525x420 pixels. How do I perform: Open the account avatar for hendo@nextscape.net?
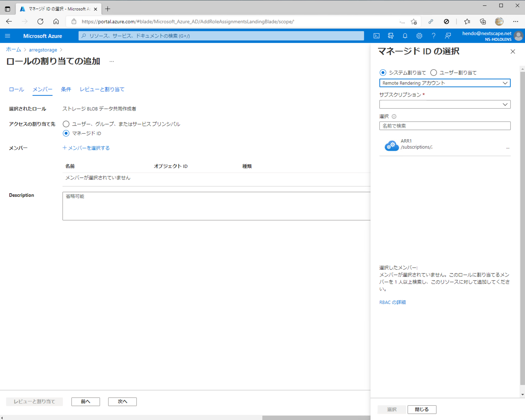(x=519, y=36)
